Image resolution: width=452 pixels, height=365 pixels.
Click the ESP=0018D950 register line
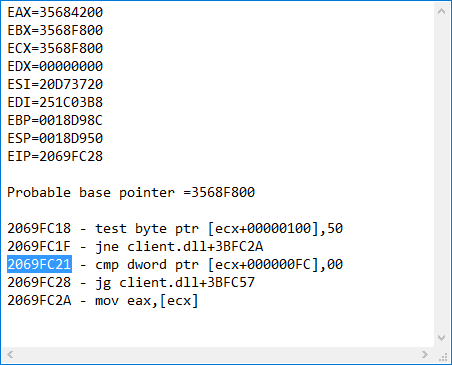pyautogui.click(x=55, y=138)
